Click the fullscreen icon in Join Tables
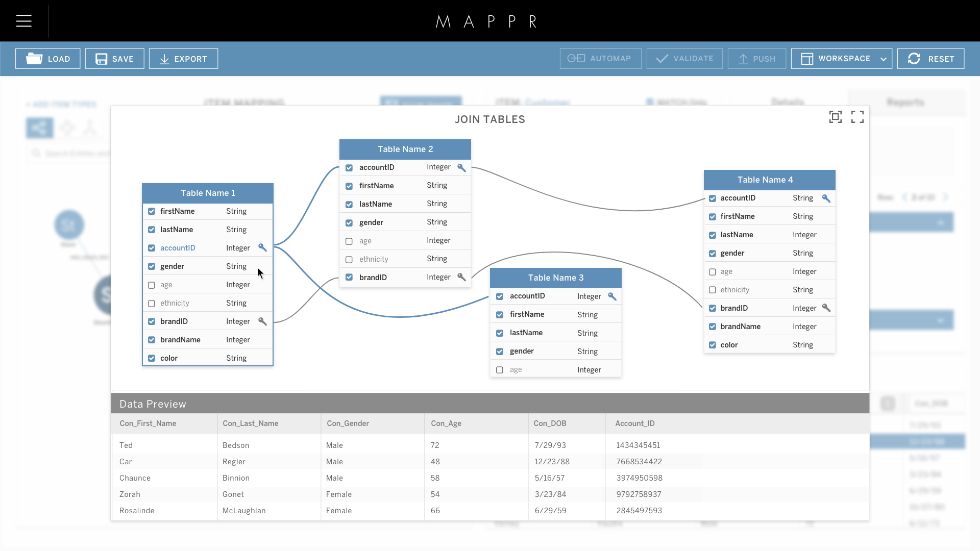Image resolution: width=980 pixels, height=551 pixels. click(857, 117)
